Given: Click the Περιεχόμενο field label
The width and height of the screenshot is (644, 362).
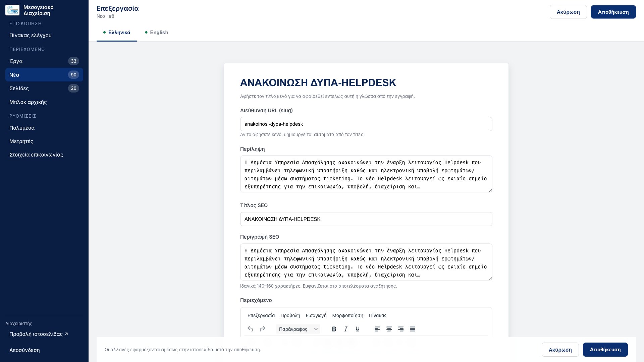Looking at the screenshot, I should (256, 300).
